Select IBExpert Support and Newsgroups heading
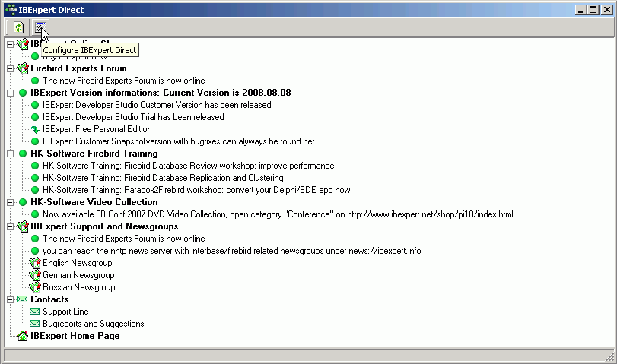 coord(104,226)
